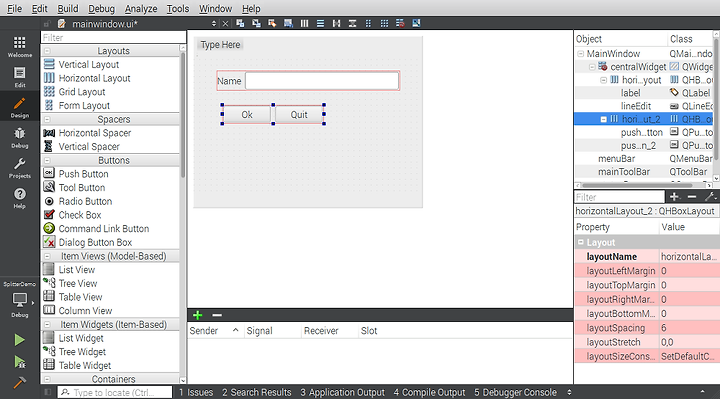Click Type Here menu placeholder
The height and width of the screenshot is (399, 720).
pos(220,45)
